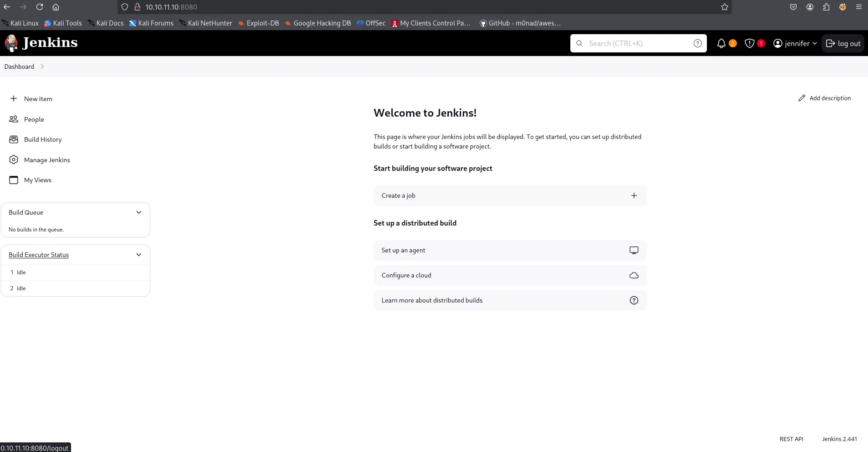Click the cloud icon on Configure a cloud
The width and height of the screenshot is (868, 452).
click(x=634, y=275)
